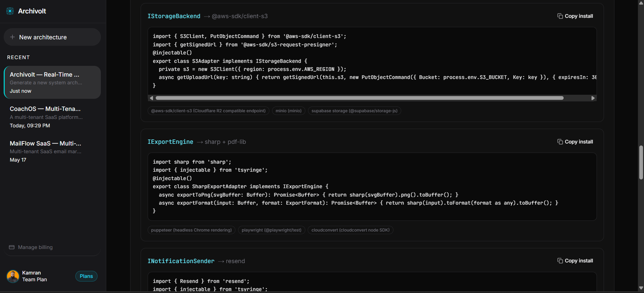
Task: Click the page scrollbar up arrow
Action: coord(641,3)
